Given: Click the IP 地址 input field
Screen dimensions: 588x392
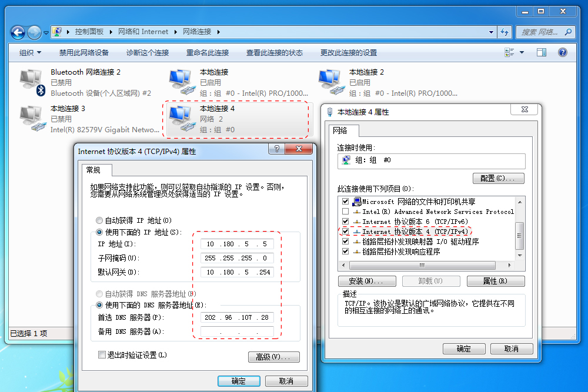Looking at the screenshot, I should coord(237,244).
